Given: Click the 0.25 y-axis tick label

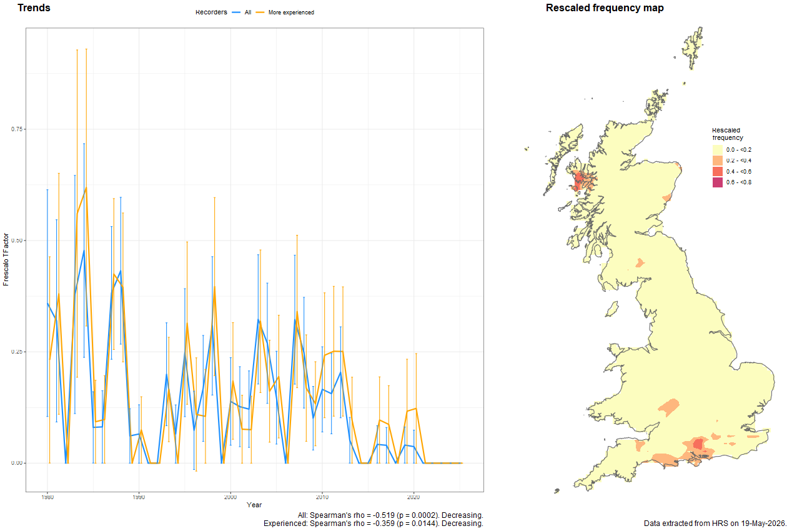Looking at the screenshot, I should click(17, 352).
